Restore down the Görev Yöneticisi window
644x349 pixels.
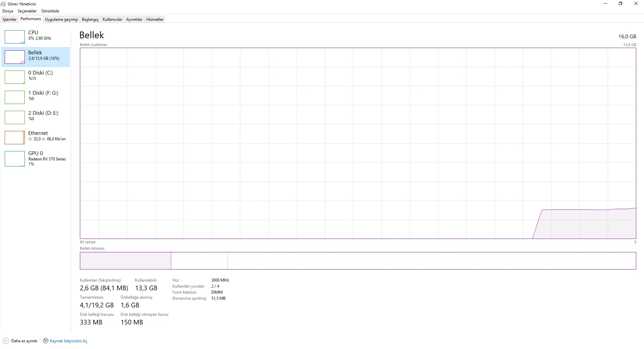[x=621, y=4]
